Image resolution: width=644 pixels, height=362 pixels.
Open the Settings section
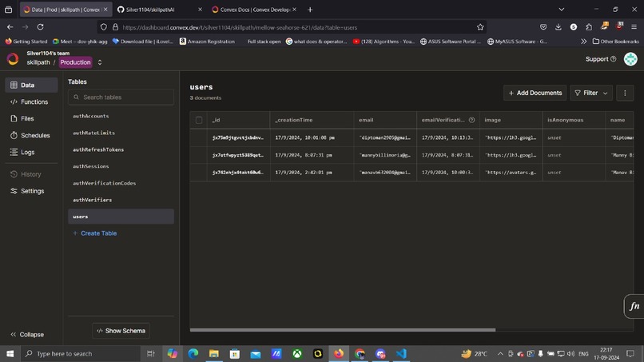[x=31, y=191]
